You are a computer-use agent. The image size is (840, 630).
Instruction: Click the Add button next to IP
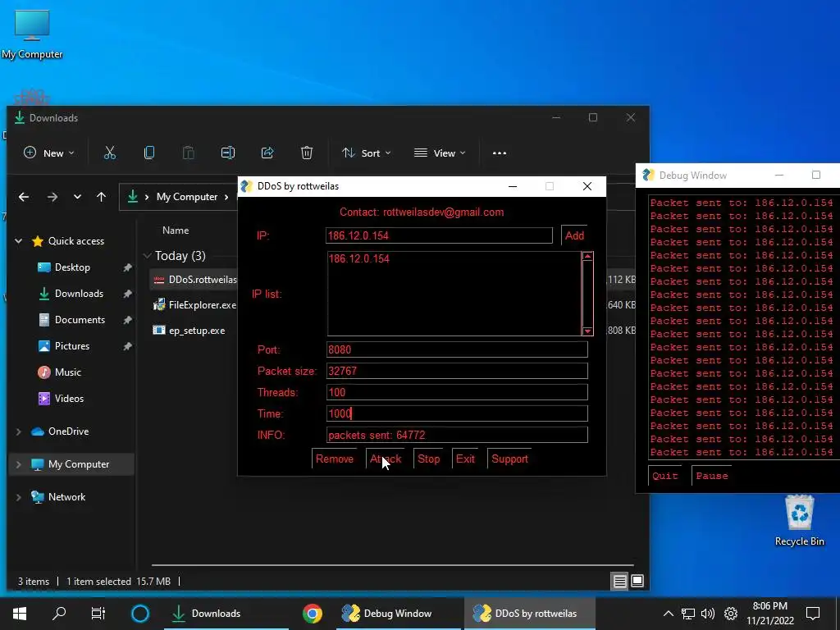point(574,235)
